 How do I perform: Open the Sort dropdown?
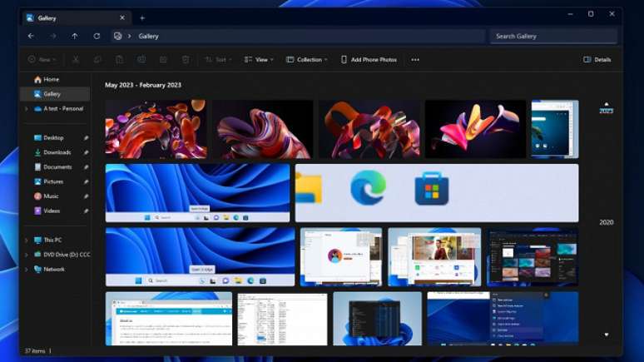coord(218,60)
